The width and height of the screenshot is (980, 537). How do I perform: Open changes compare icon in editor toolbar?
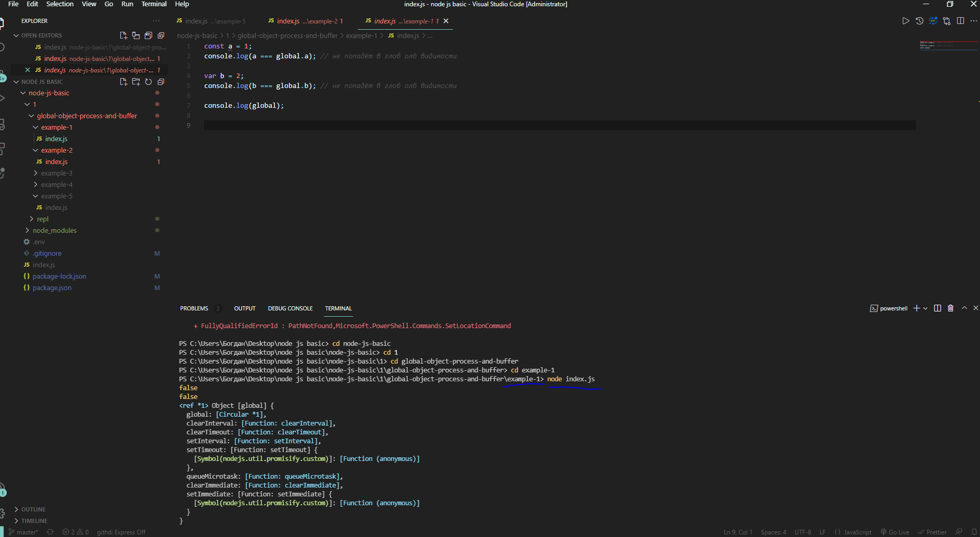coord(947,21)
